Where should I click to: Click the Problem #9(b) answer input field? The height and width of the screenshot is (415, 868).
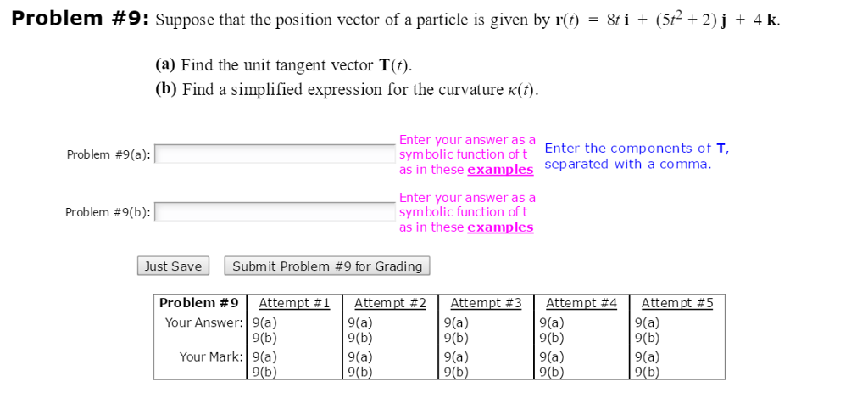pos(275,212)
